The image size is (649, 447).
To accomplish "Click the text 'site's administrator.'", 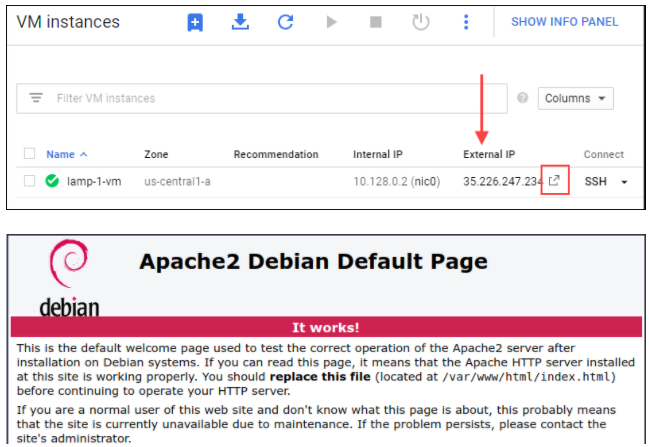I will pyautogui.click(x=74, y=438).
